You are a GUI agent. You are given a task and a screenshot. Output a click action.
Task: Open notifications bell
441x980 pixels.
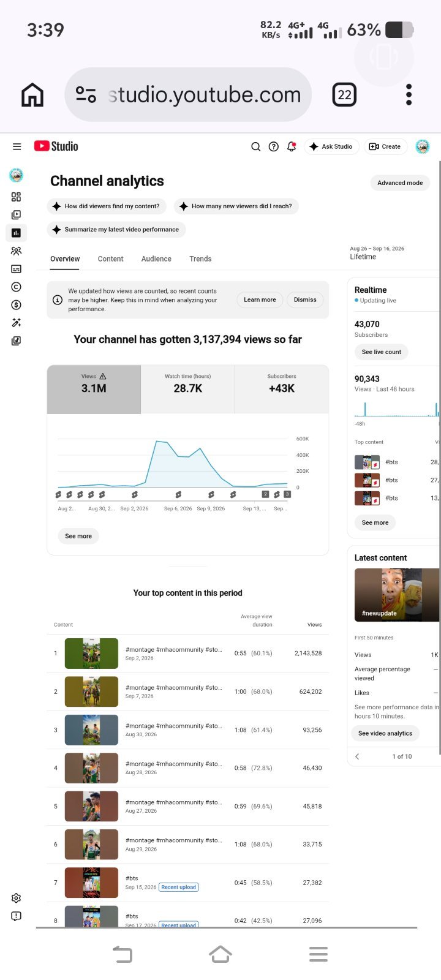click(292, 146)
